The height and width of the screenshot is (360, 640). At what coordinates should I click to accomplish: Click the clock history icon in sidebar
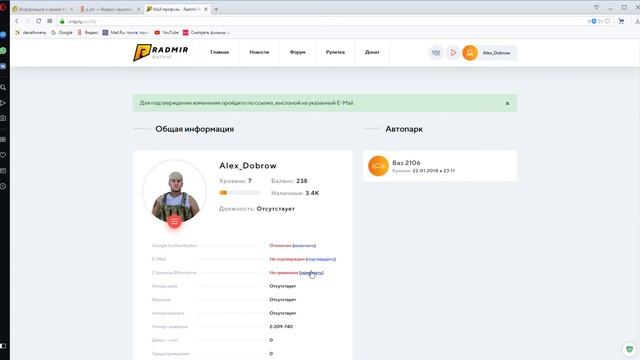pos(3,186)
